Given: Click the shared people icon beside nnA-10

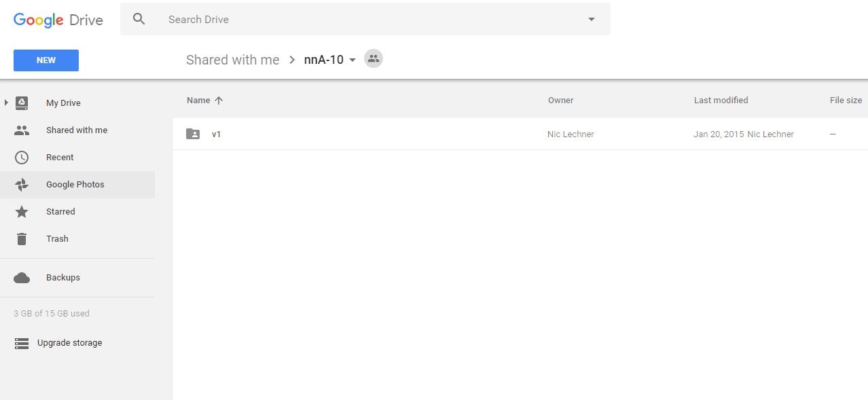Looking at the screenshot, I should (x=373, y=59).
